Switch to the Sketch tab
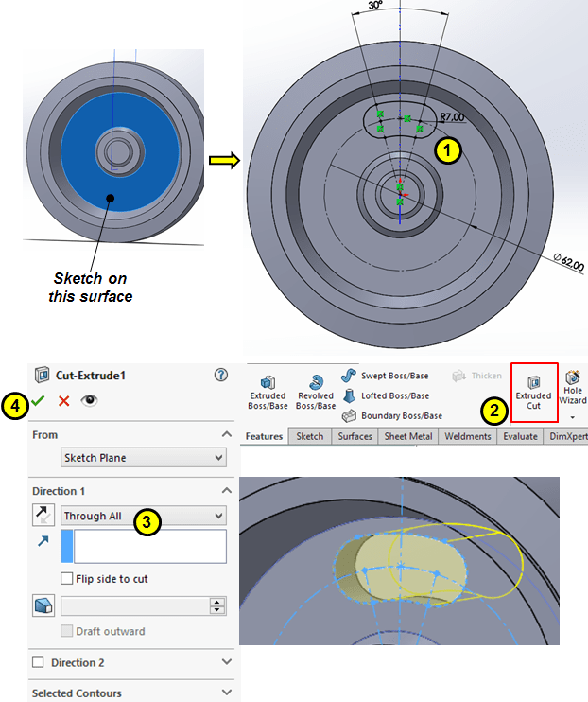This screenshot has width=588, height=702. pyautogui.click(x=309, y=436)
